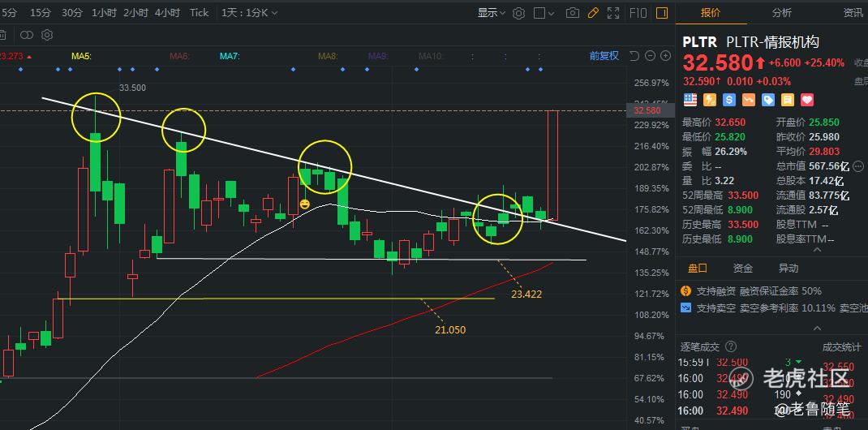Zoom out chart with minus circle

tap(651, 55)
